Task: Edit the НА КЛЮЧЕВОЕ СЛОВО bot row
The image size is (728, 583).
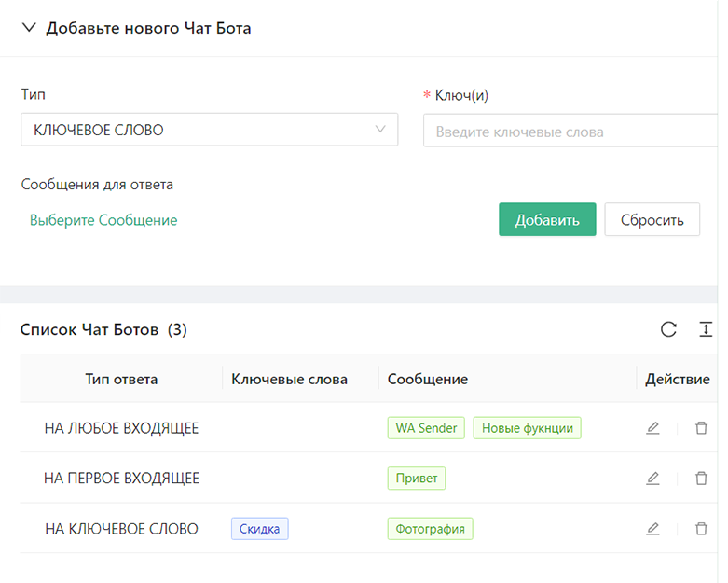Action: 652,529
